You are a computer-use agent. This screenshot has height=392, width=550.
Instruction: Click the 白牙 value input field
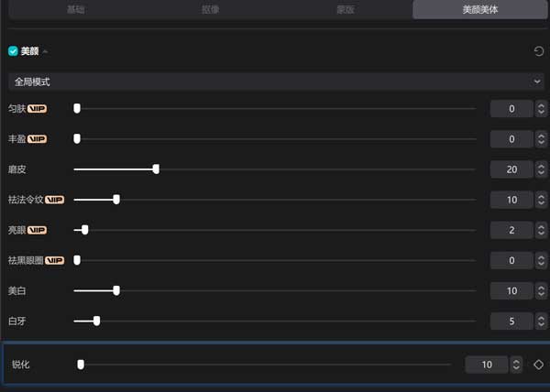coord(511,321)
